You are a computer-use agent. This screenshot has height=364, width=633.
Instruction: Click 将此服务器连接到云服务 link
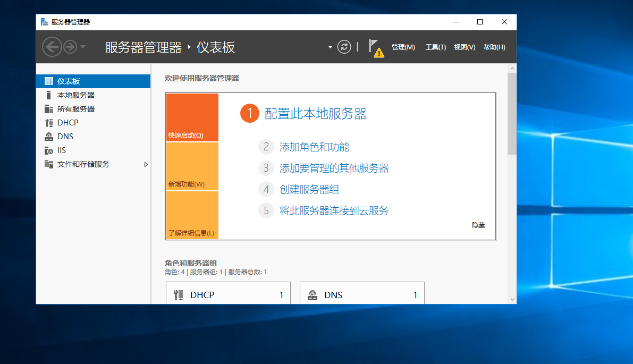pos(334,210)
